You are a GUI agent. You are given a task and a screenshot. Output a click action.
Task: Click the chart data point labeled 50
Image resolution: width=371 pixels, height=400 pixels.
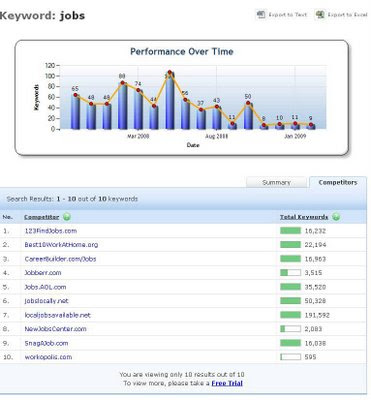248,103
